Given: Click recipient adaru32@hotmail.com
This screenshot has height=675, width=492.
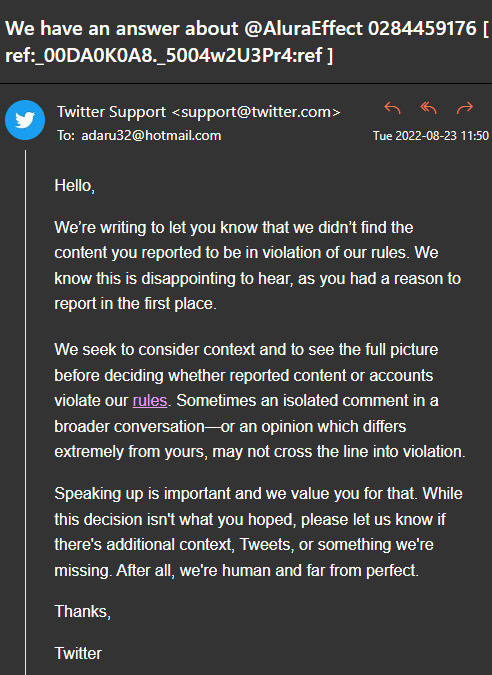Looking at the screenshot, I should (151, 136).
